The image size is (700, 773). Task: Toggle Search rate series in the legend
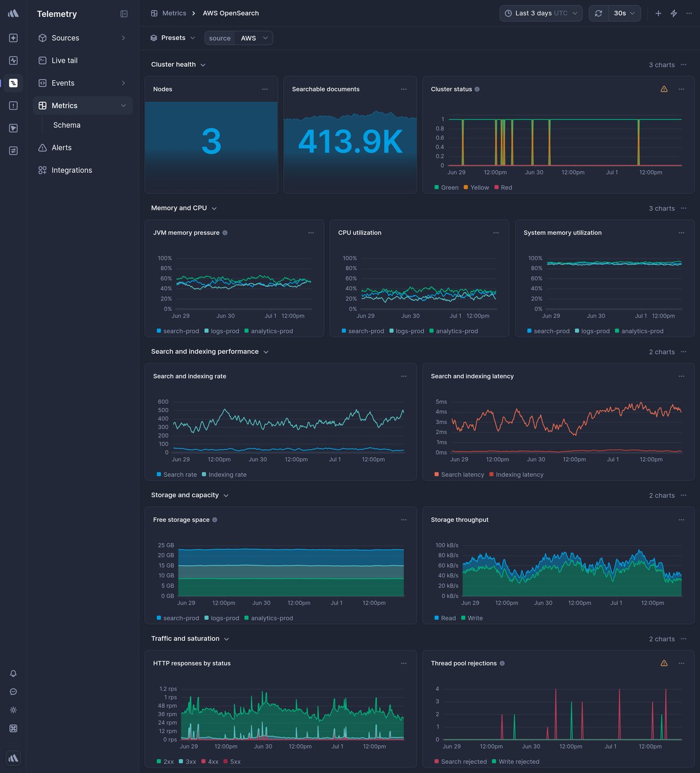tap(177, 475)
